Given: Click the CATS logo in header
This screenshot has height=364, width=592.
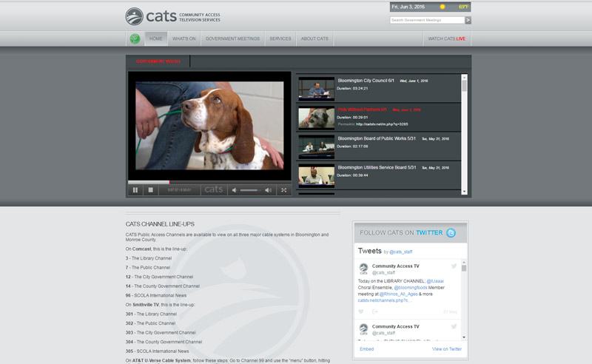Looking at the screenshot, I should point(172,16).
